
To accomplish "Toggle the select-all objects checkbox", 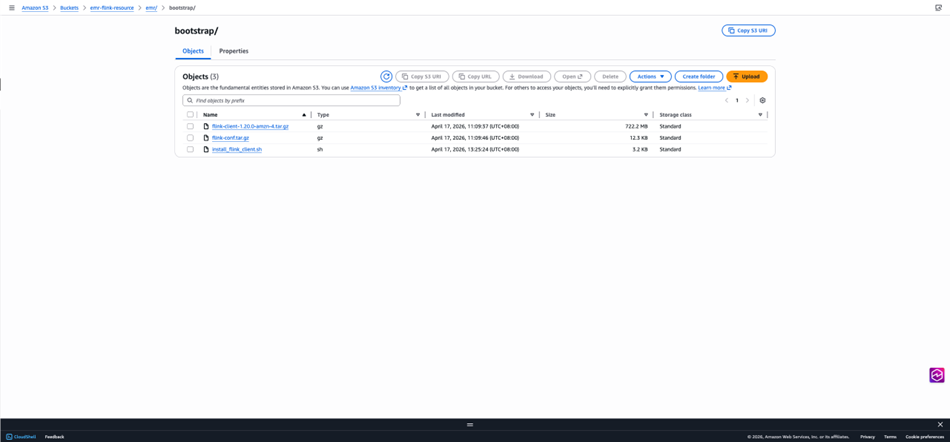I will point(190,115).
